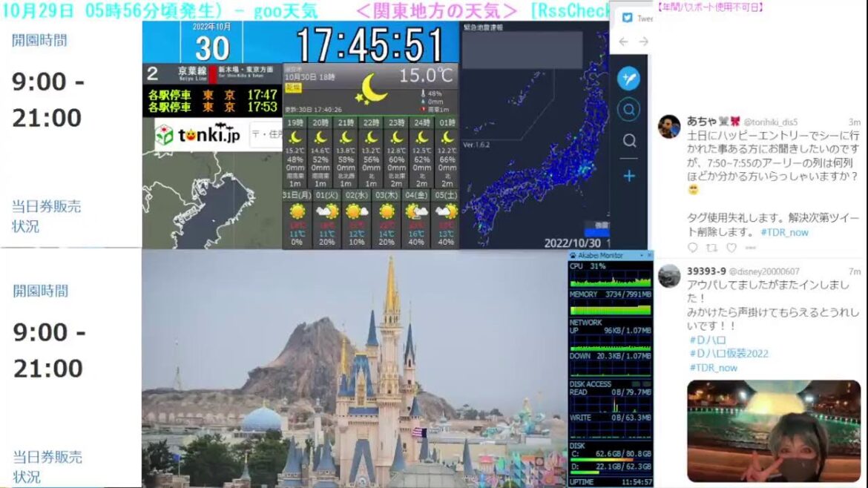Open the #TDR_now hashtag link
Image resolution: width=868 pixels, height=488 pixels.
784,233
